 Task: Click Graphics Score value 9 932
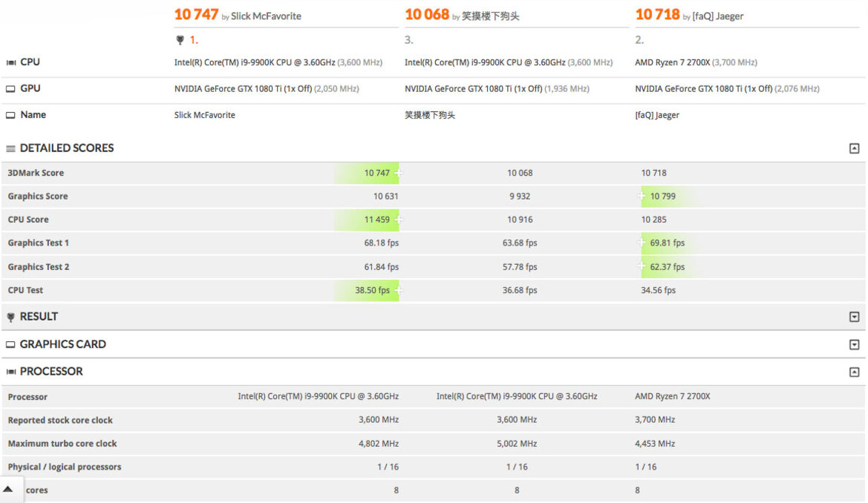click(520, 197)
